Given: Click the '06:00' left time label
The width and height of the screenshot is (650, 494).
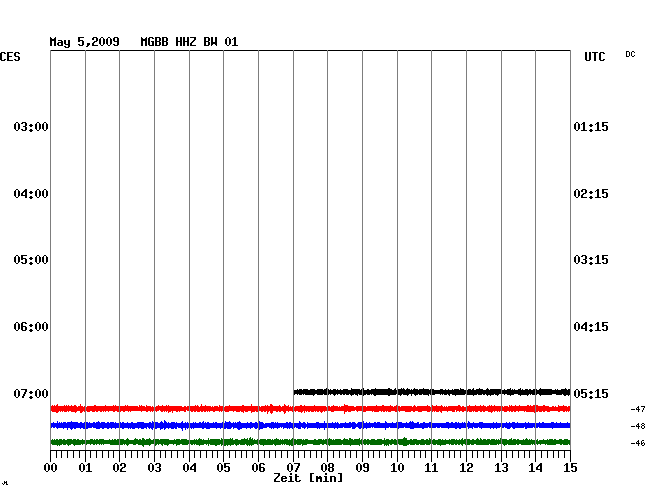Looking at the screenshot, I should click(x=31, y=327).
